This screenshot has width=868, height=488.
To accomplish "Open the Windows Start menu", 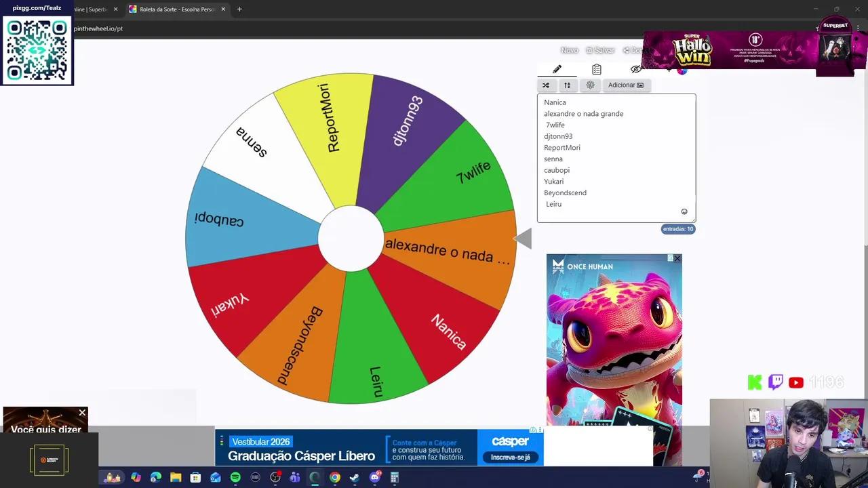I will pos(113,478).
